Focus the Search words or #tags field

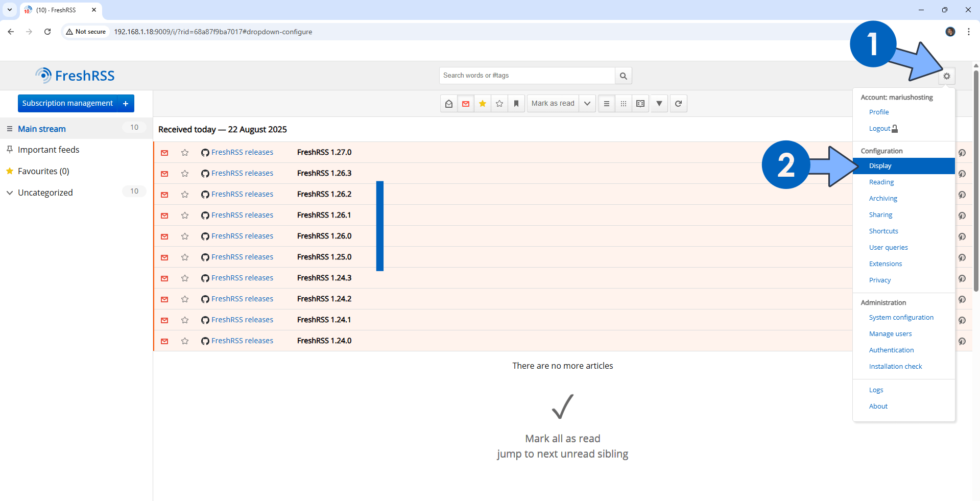[527, 76]
